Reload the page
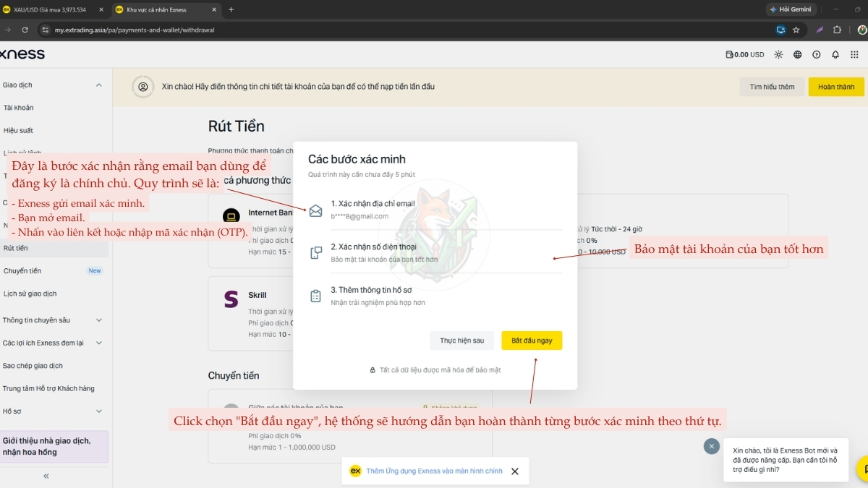This screenshot has width=868, height=488. pyautogui.click(x=25, y=30)
